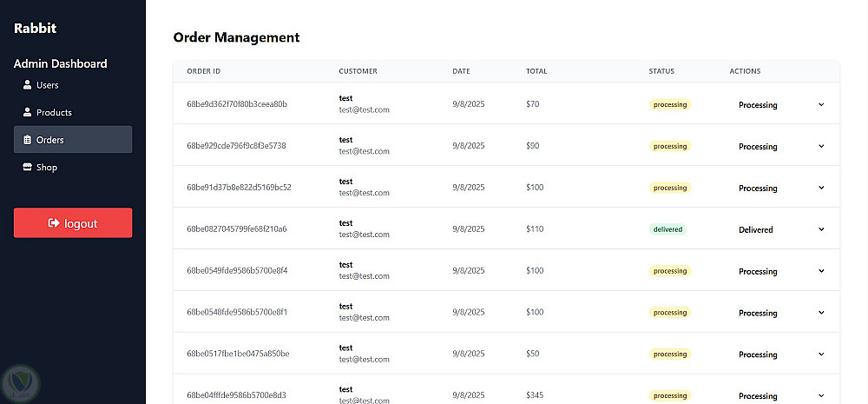868x404 pixels.
Task: Click the processing badge on the $70 order
Action: coord(670,104)
